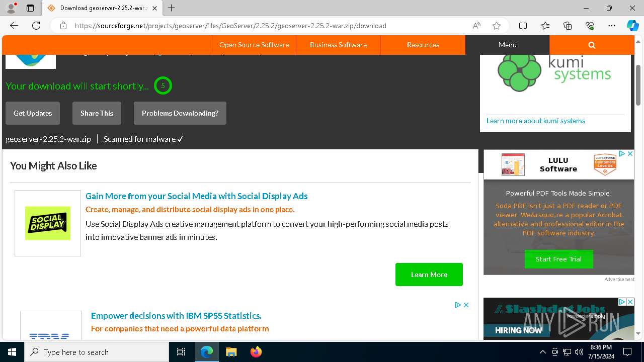
Task: Click Learn More for Social Display
Action: pyautogui.click(x=429, y=275)
